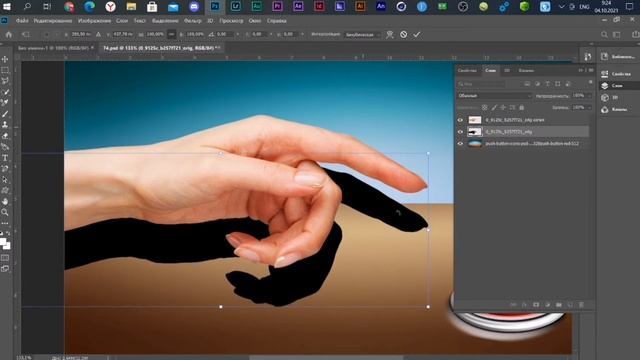The width and height of the screenshot is (640, 360).
Task: Toggle lock position icon
Action: point(503,108)
